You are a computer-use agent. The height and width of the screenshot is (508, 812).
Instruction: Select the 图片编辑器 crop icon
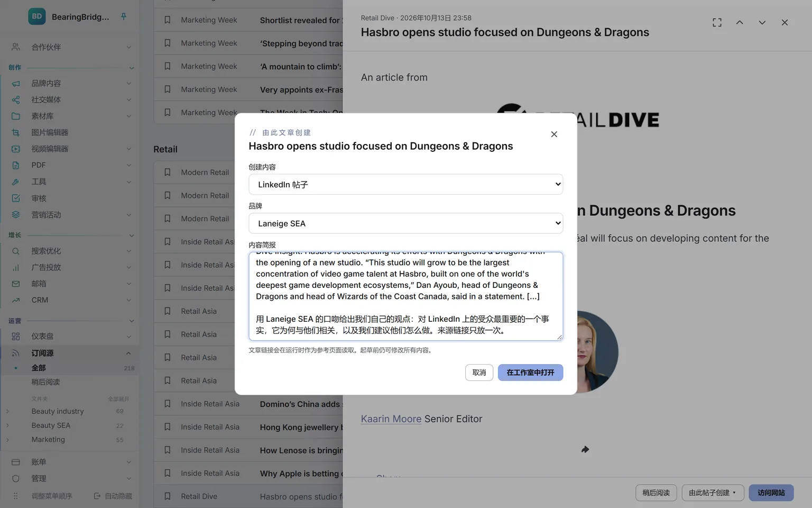[16, 133]
